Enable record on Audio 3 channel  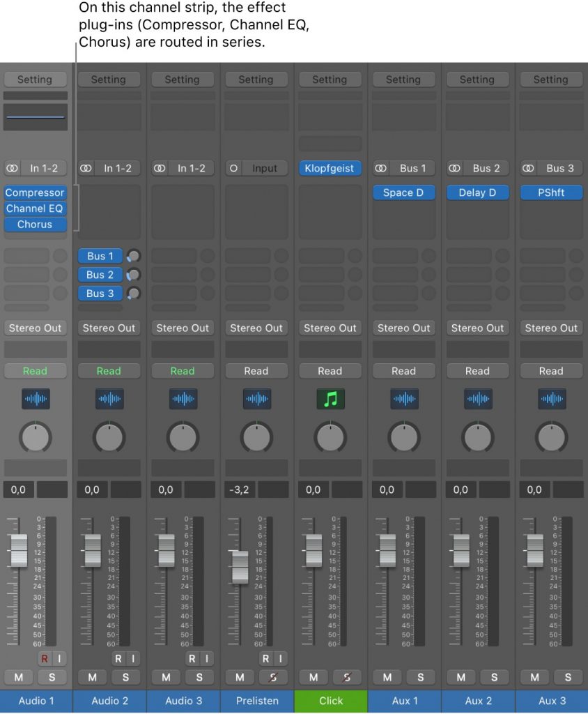click(192, 658)
